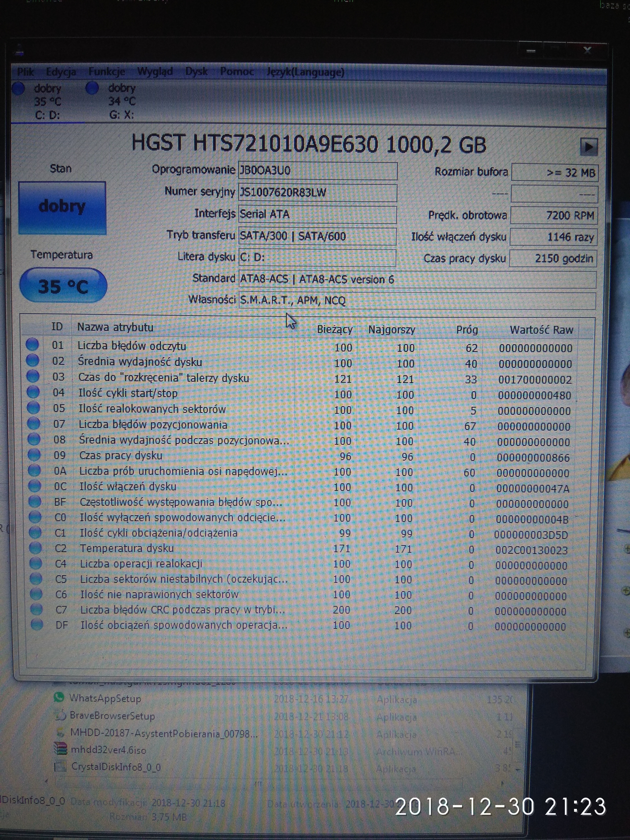The image size is (630, 840).
Task: Open the Pomoc menu
Action: [x=237, y=71]
